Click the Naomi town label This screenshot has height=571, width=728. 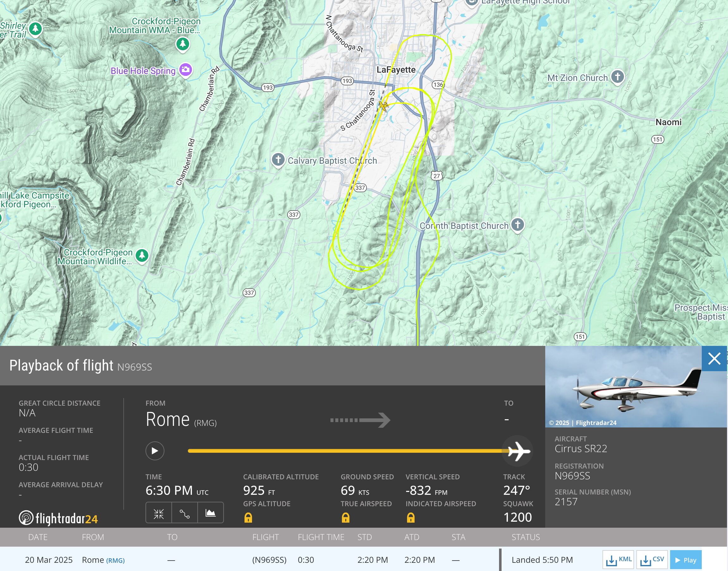(668, 122)
